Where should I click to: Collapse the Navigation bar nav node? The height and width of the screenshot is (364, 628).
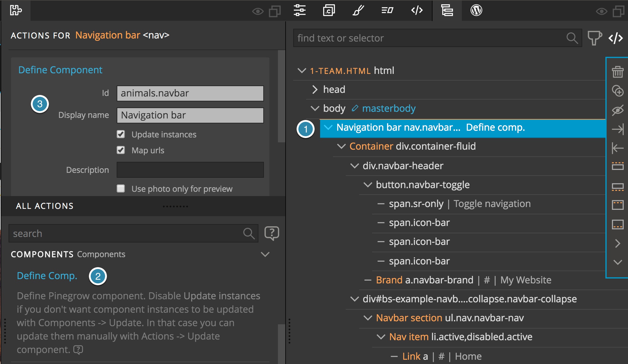(328, 127)
